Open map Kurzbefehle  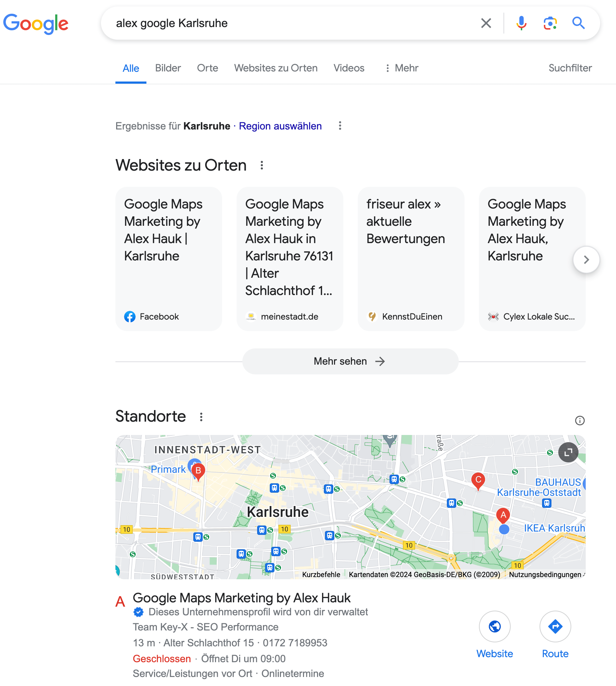pyautogui.click(x=321, y=575)
